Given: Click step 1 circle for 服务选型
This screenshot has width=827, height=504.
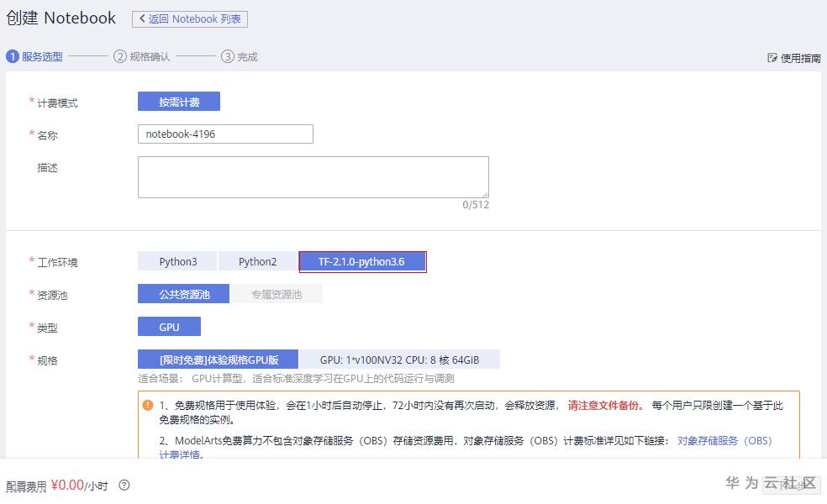Looking at the screenshot, I should pos(12,56).
